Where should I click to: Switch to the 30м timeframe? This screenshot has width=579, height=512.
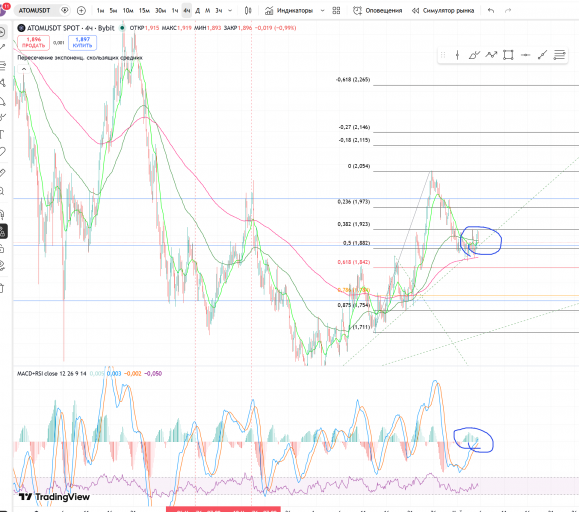click(x=160, y=11)
